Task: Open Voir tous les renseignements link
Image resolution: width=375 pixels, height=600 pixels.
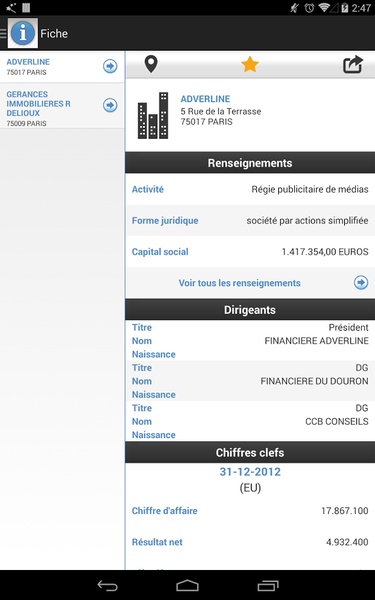Action: (240, 283)
